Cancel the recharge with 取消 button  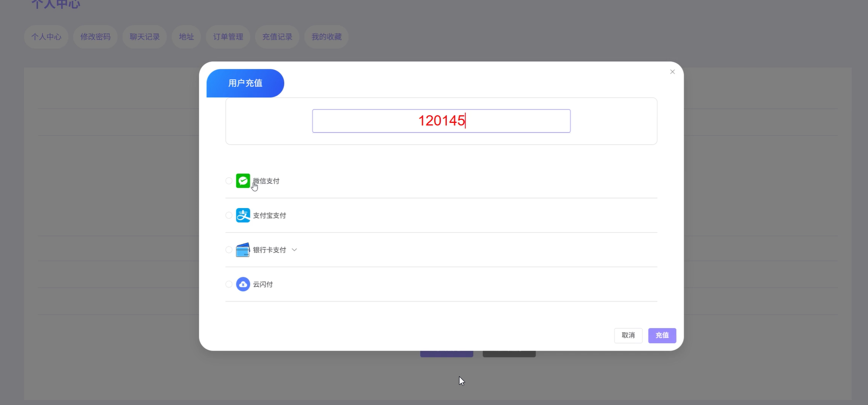(x=628, y=335)
